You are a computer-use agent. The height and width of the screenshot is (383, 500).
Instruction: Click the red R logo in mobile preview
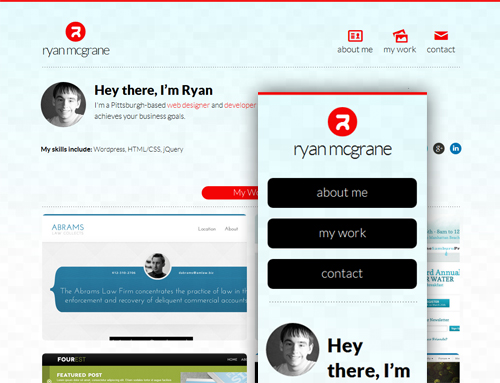click(x=342, y=122)
